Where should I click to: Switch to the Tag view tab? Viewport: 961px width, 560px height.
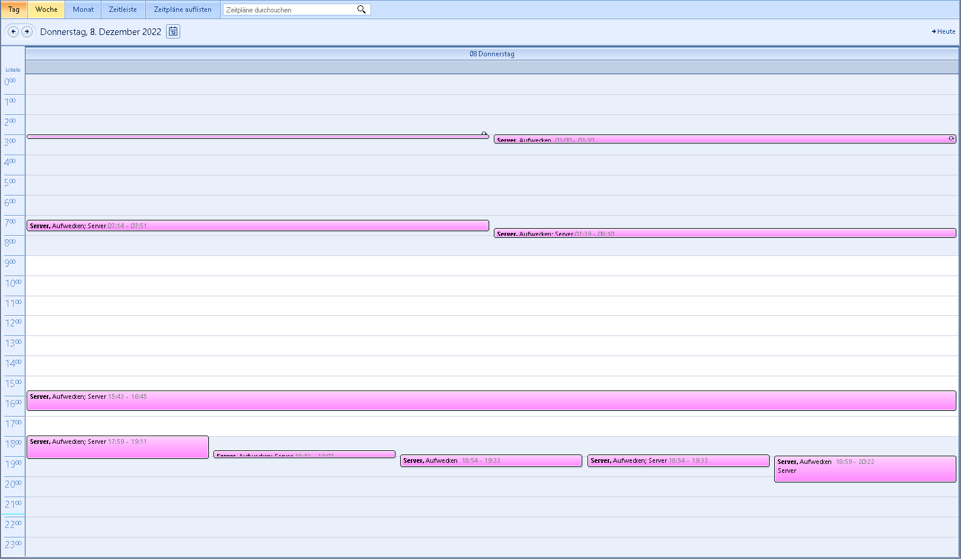[x=14, y=9]
